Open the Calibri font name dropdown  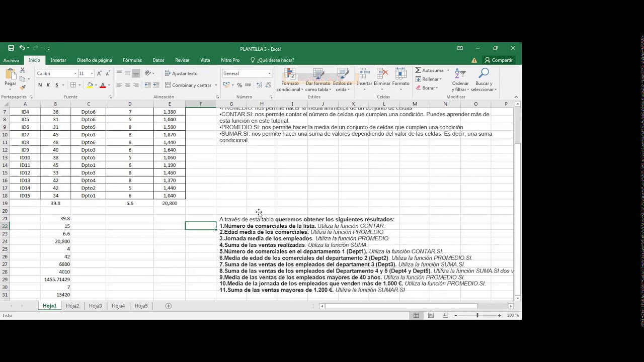tap(75, 73)
